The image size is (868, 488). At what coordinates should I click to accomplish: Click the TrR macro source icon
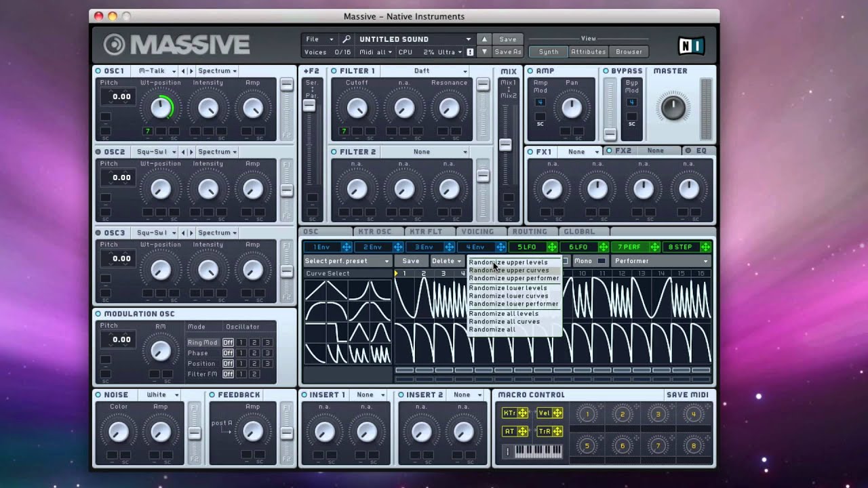[x=550, y=431]
